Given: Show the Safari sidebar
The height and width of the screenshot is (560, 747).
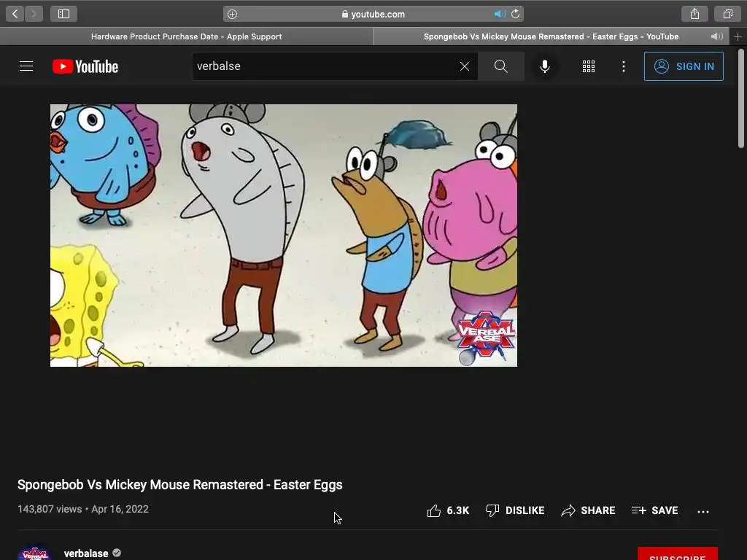Looking at the screenshot, I should [x=64, y=14].
